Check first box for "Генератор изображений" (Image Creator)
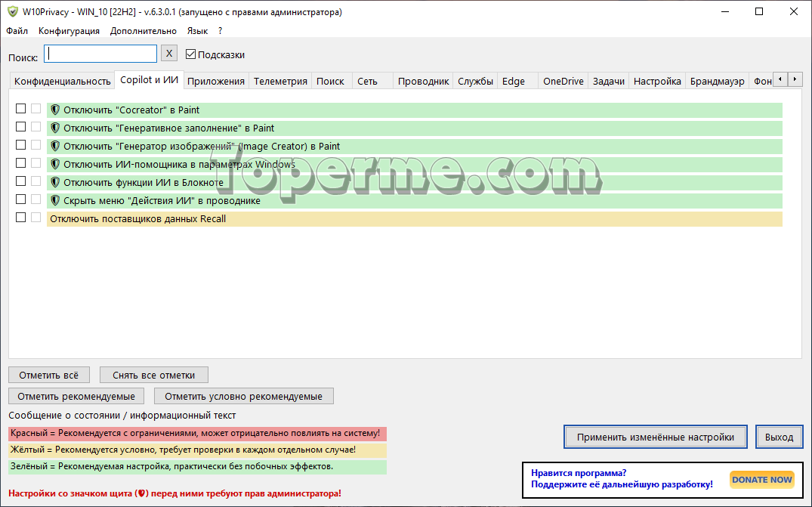The width and height of the screenshot is (812, 507). point(20,145)
